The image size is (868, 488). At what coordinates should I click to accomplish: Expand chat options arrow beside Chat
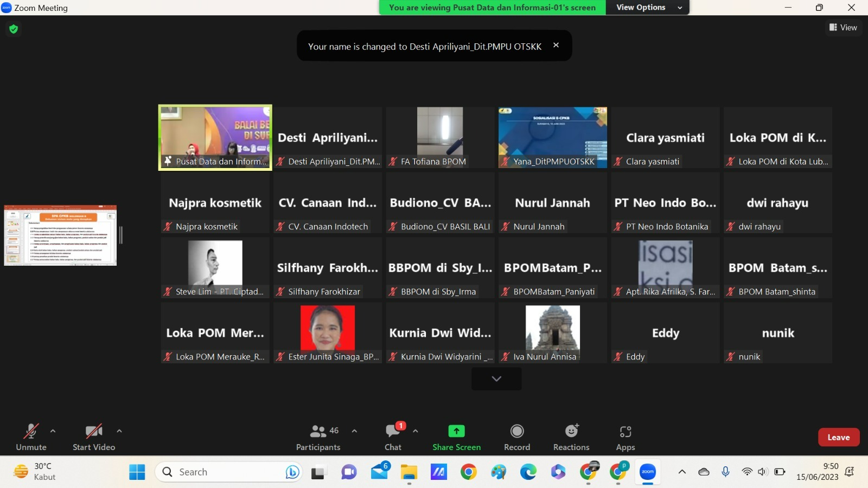[x=416, y=431]
